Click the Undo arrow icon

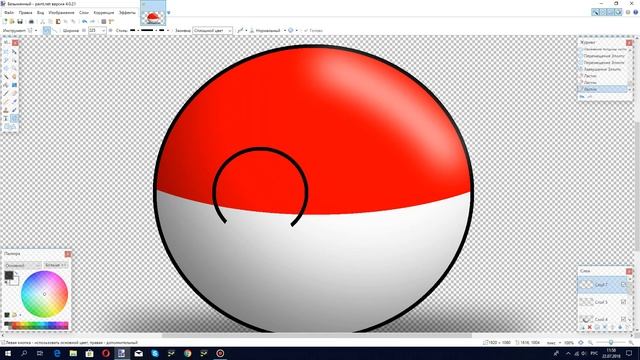(x=84, y=21)
